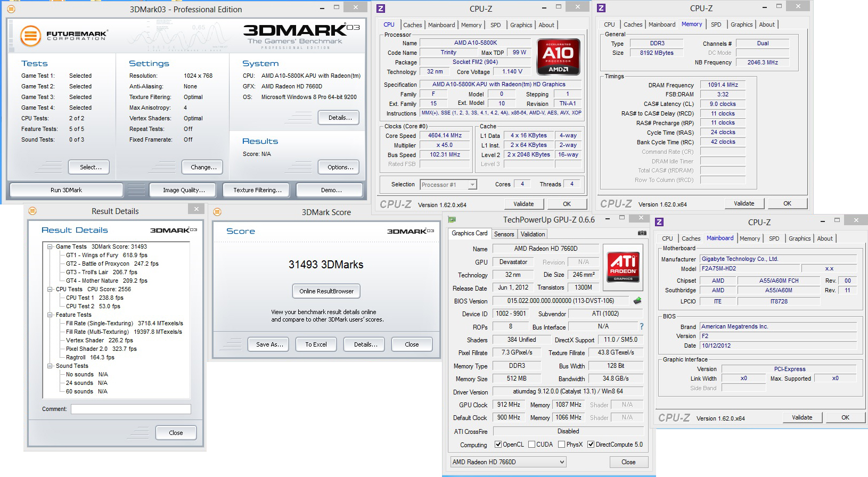The image size is (868, 477).
Task: Click the 31493 3DMarks score text
Action: (x=326, y=265)
